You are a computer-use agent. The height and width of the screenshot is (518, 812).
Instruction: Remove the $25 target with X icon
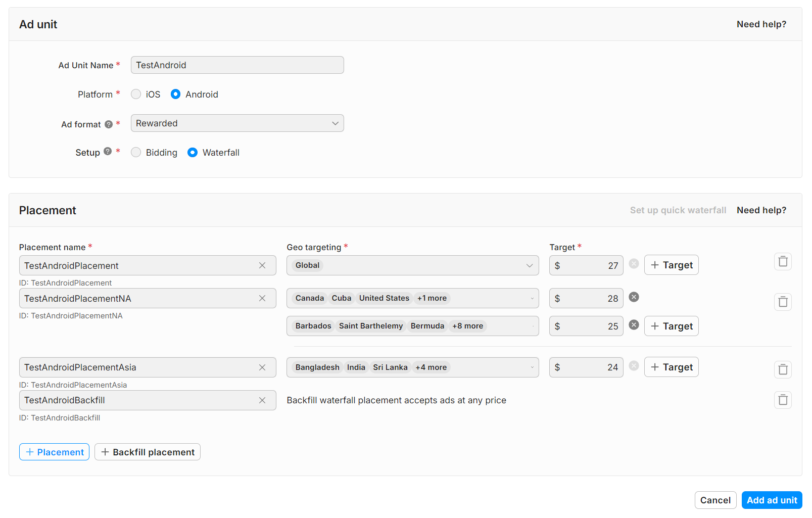point(634,325)
